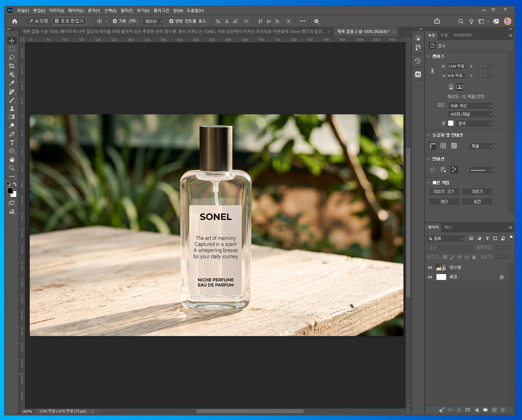The height and width of the screenshot is (420, 522).
Task: Select the Hand tool
Action: click(x=12, y=159)
